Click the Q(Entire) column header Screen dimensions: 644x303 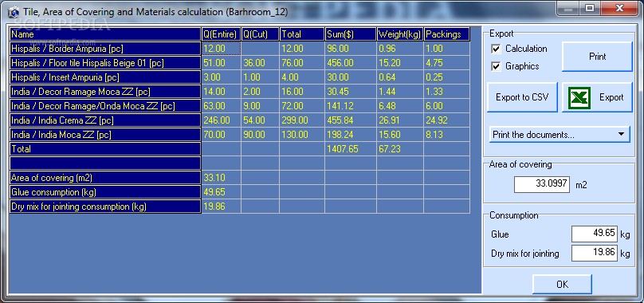221,34
